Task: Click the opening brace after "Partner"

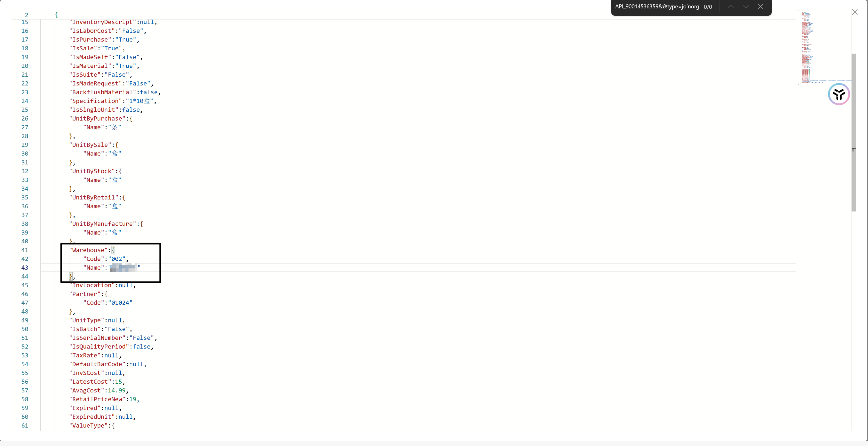Action: [106, 294]
